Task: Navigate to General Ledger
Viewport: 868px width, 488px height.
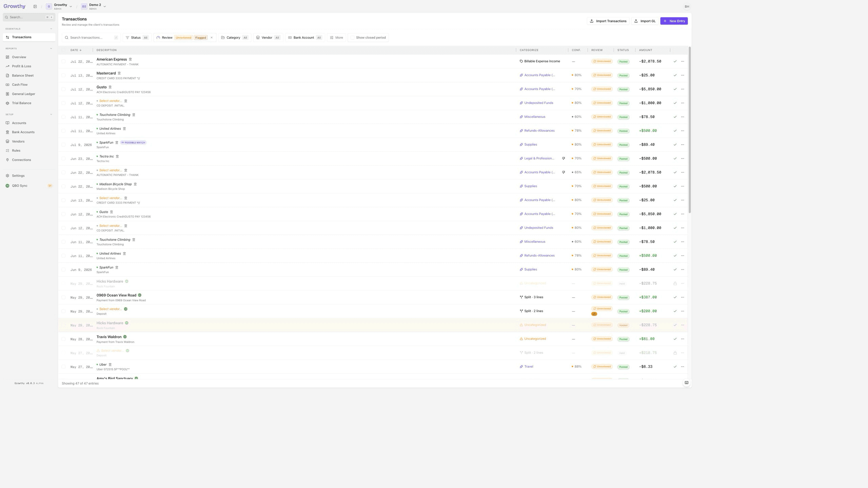Action: pos(29,94)
